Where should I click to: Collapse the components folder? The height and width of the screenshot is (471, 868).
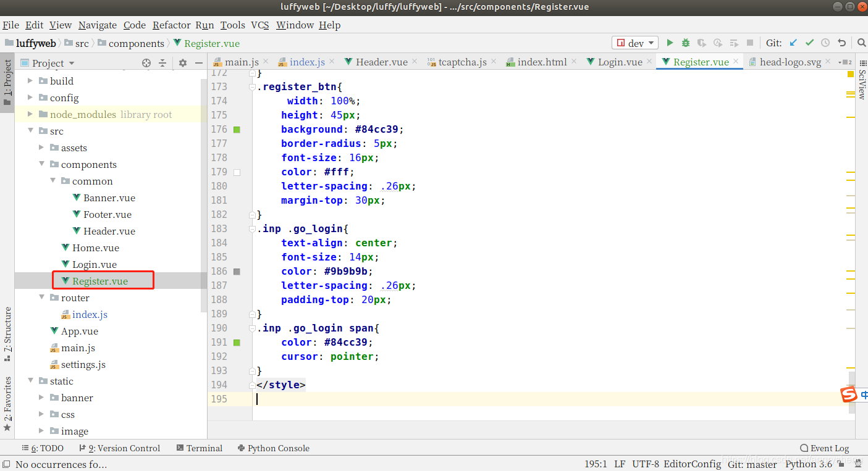41,164
